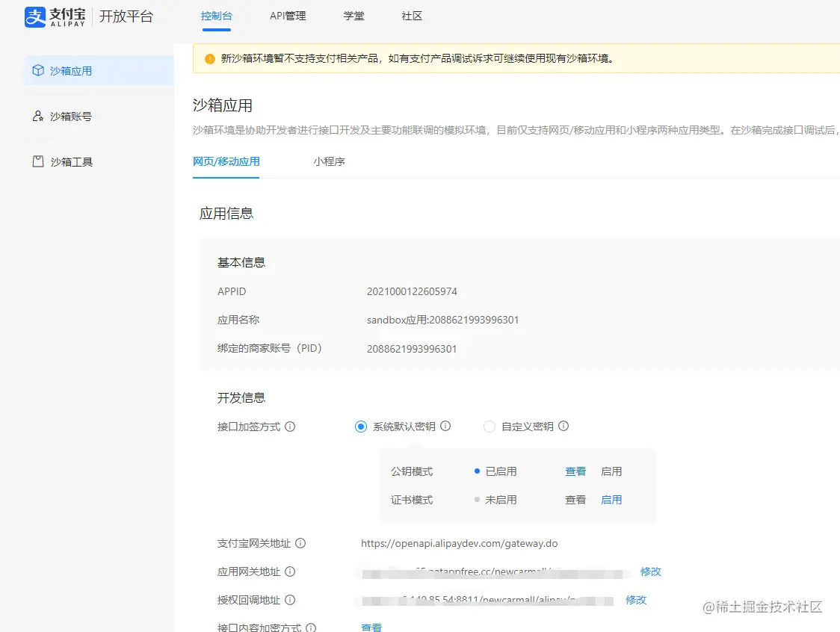Click 查看 link in 公钥模式 row
Screen dimensions: 840x632
(575, 471)
